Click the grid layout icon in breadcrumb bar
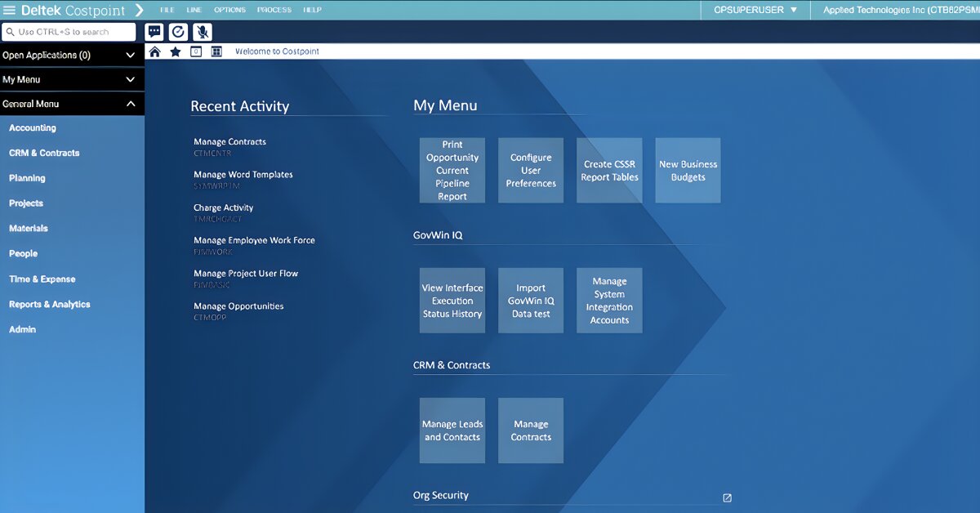Screen dimensions: 980x513 click(x=216, y=51)
